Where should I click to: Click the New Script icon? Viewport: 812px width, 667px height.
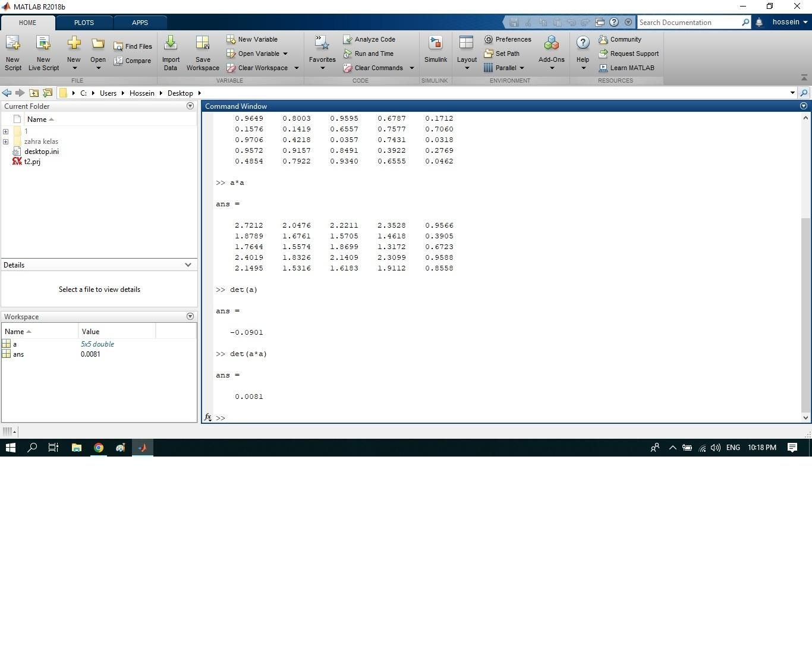click(x=12, y=52)
